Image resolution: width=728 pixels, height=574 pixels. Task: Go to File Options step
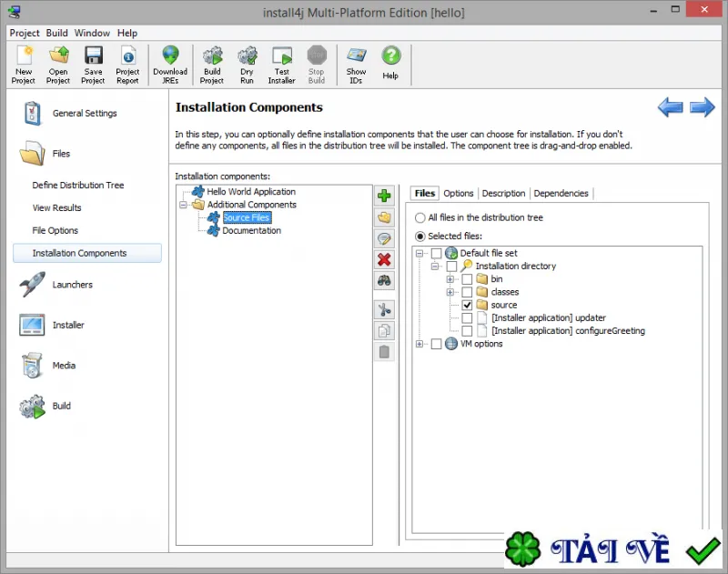tap(56, 231)
